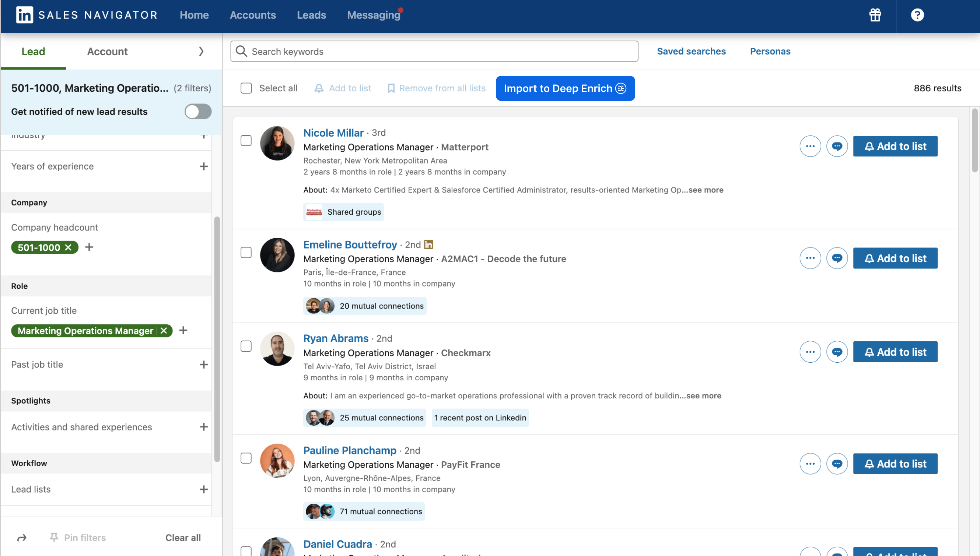The height and width of the screenshot is (556, 980).
Task: Open Pauline's 71 mutual connections avatars
Action: 320,511
